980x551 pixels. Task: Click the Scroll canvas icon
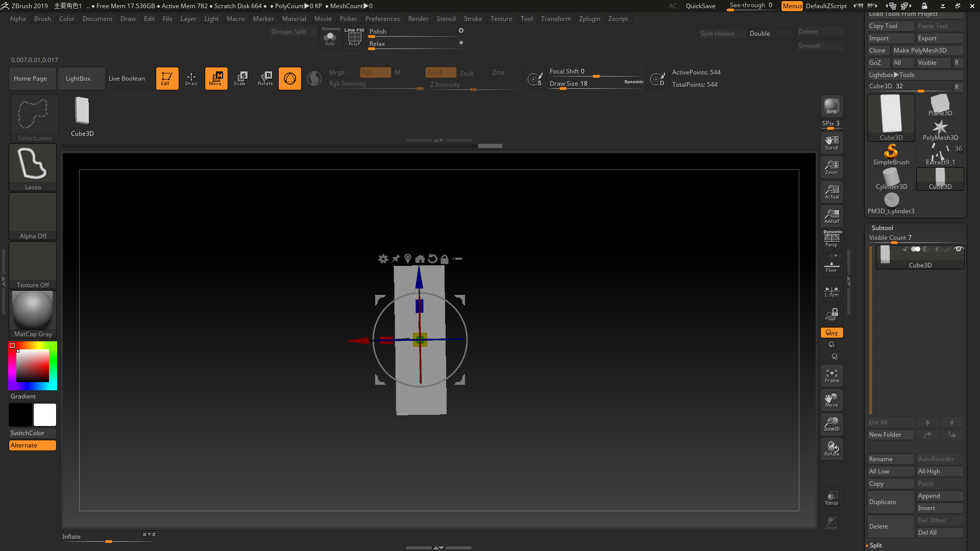(831, 143)
